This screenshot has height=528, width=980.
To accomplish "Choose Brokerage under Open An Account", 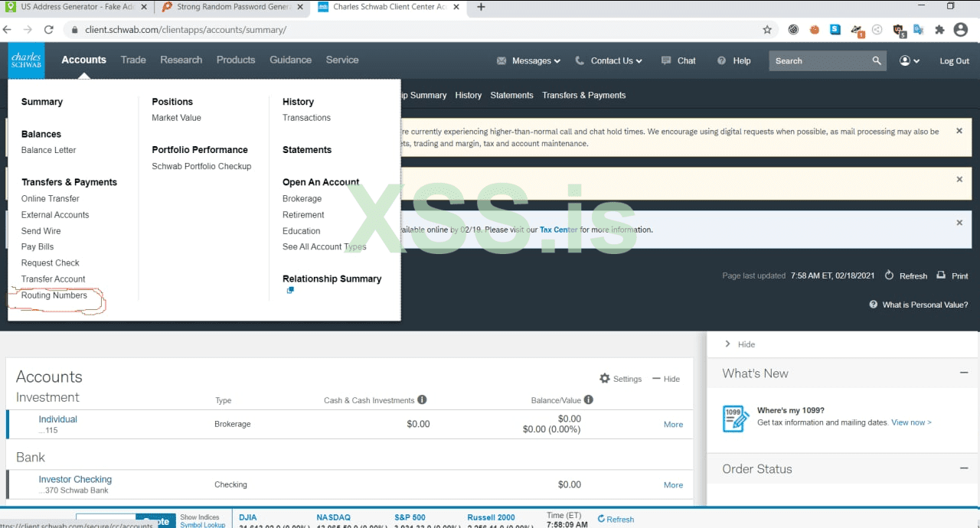I will [x=302, y=198].
